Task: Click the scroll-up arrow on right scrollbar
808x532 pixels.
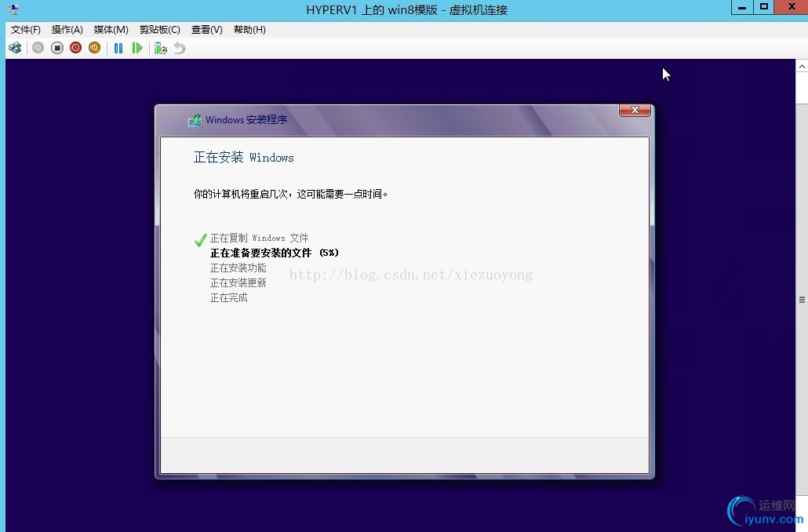Action: tap(802, 66)
